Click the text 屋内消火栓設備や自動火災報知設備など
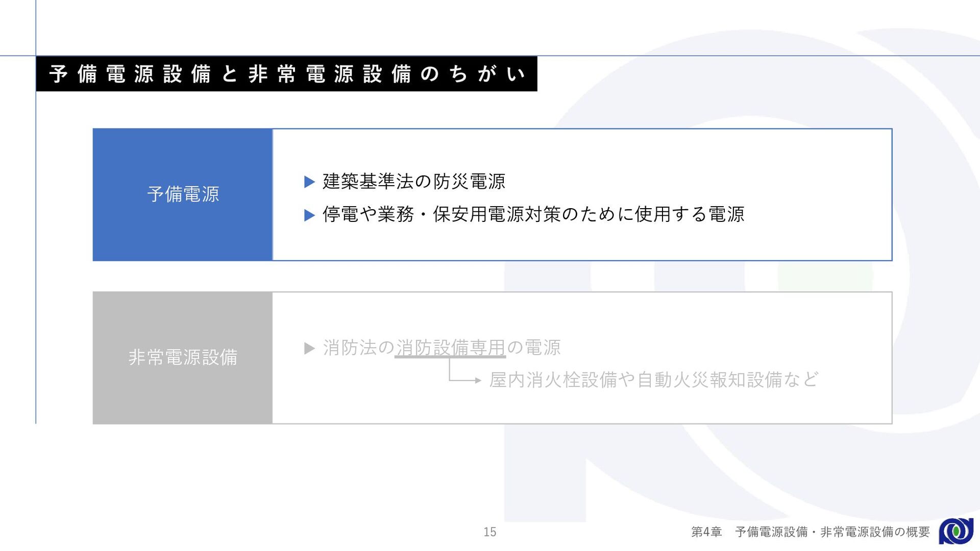Screen dimensions: 980x551 click(x=654, y=380)
